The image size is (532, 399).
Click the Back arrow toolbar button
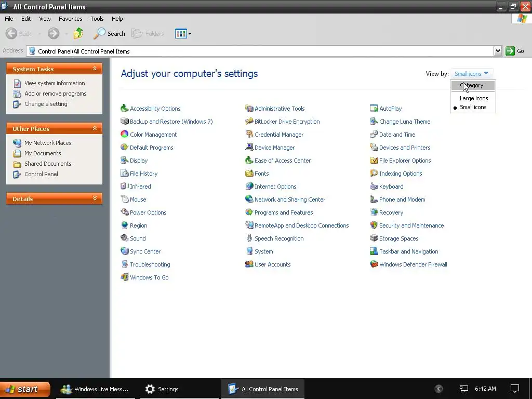pyautogui.click(x=19, y=33)
